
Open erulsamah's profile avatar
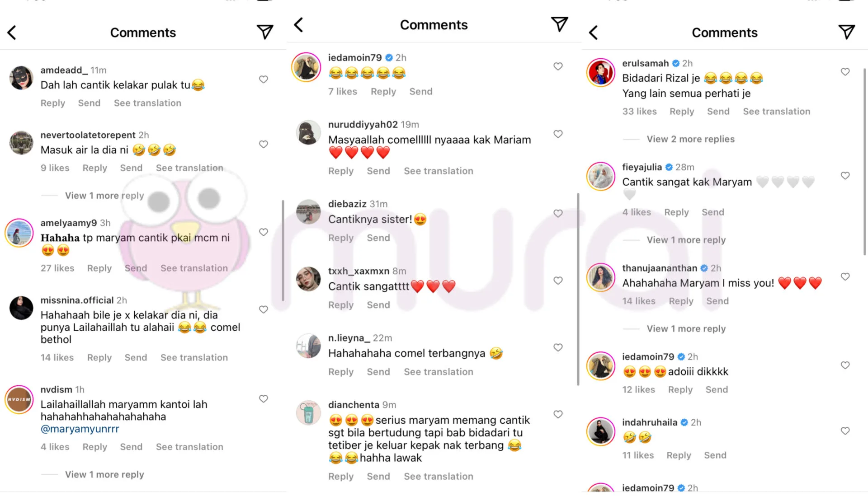pos(600,72)
